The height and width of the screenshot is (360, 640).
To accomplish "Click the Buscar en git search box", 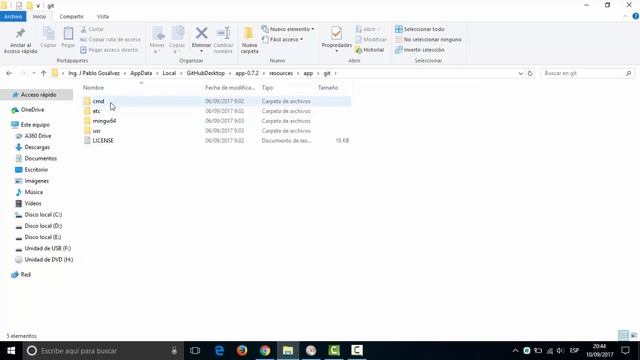I will [x=587, y=73].
